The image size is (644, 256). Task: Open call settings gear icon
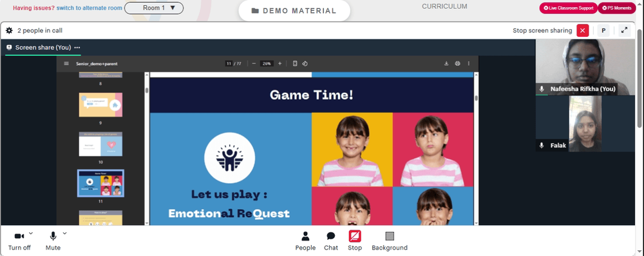pos(9,30)
